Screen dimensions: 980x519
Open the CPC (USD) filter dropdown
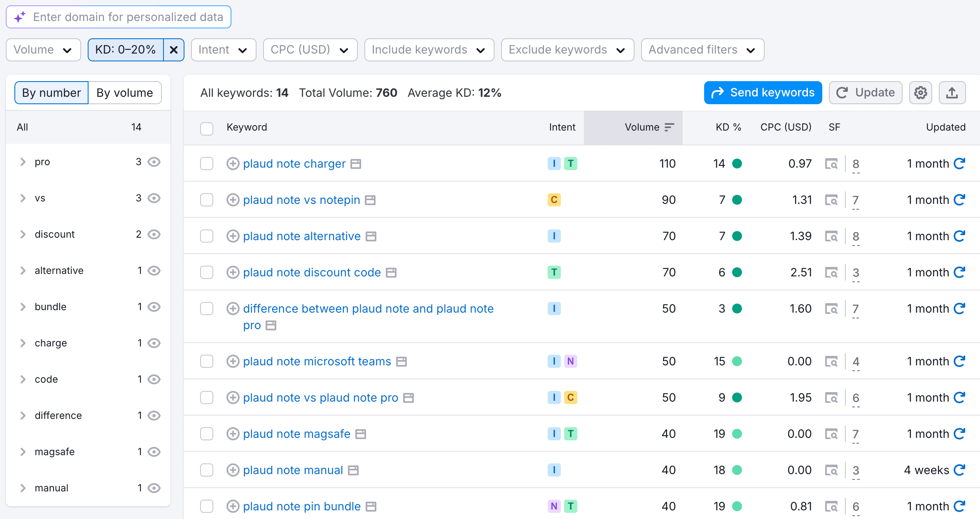(x=310, y=50)
